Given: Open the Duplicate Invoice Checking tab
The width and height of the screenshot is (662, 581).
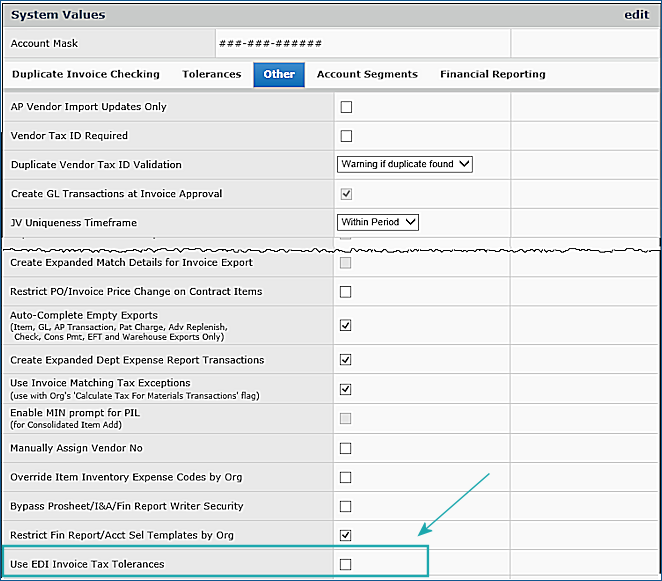Looking at the screenshot, I should [86, 74].
